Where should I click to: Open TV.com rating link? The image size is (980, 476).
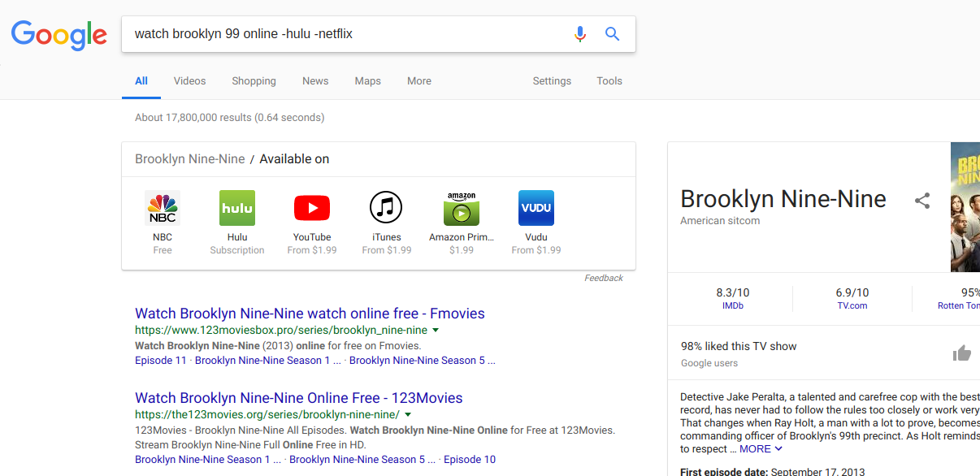tap(852, 306)
